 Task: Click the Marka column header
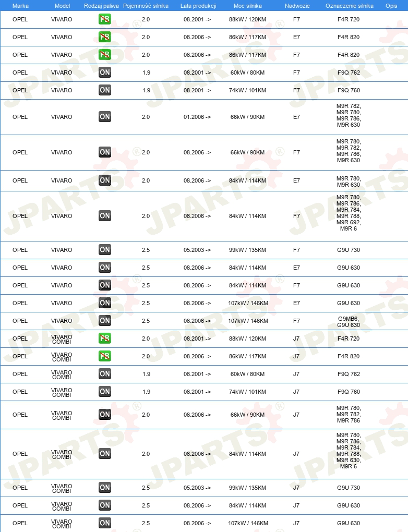point(20,6)
